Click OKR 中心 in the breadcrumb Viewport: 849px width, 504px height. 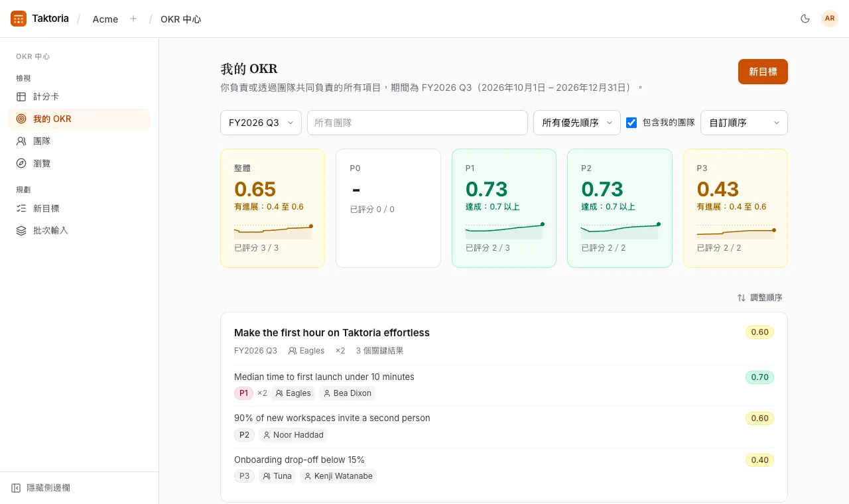180,19
